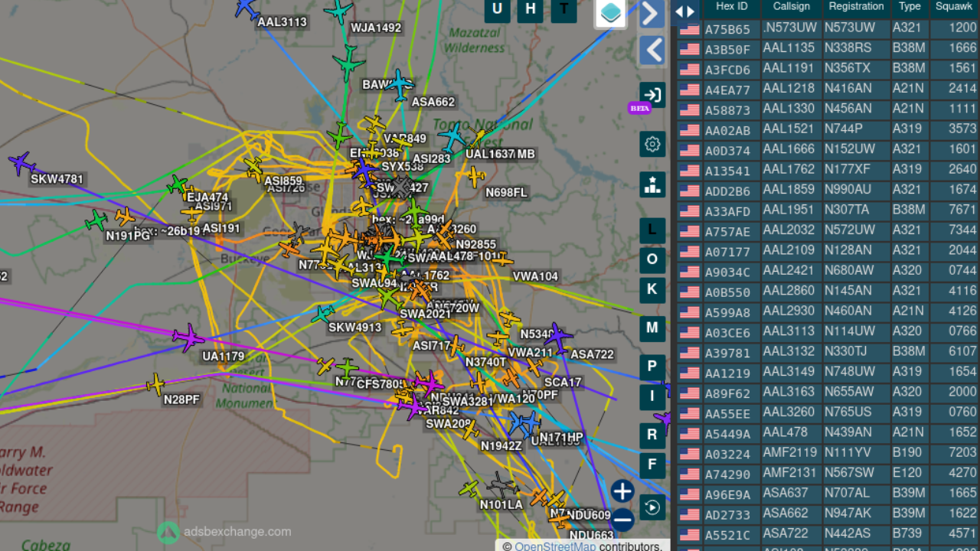
Task: Select type B190 in the AMF2119 row
Action: click(908, 454)
